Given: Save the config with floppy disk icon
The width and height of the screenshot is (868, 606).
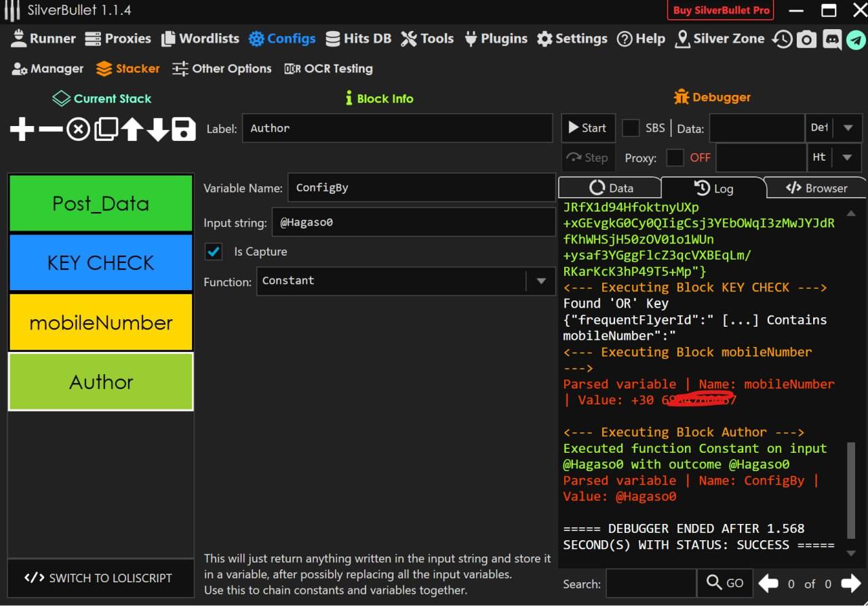Looking at the screenshot, I should [x=183, y=129].
